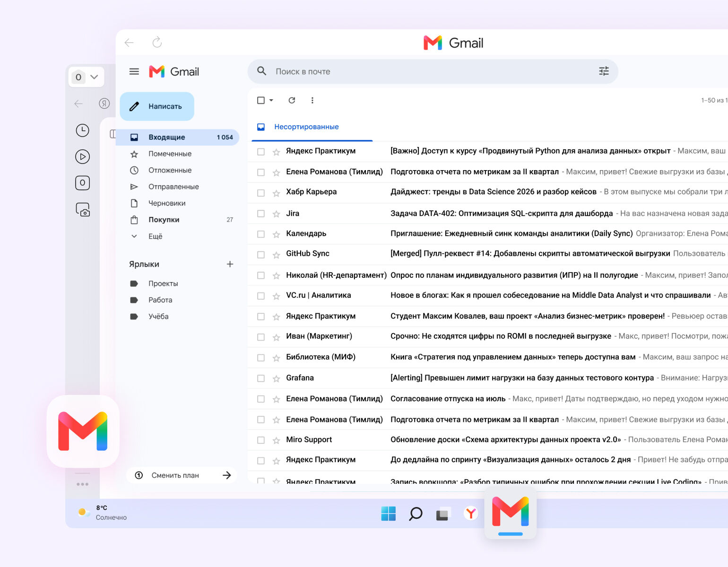The width and height of the screenshot is (728, 567).
Task: Open Task View on the taskbar
Action: [443, 514]
